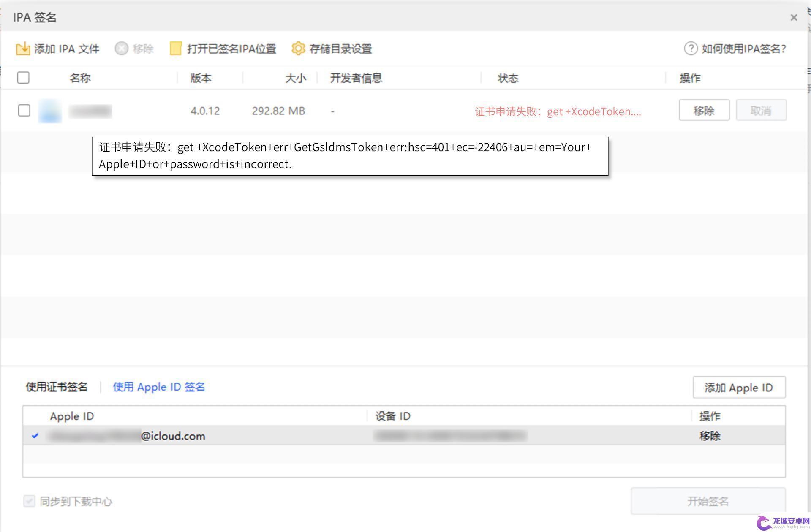Image resolution: width=811 pixels, height=532 pixels.
Task: Click 添加 IPA 文件 label
Action: tap(67, 49)
